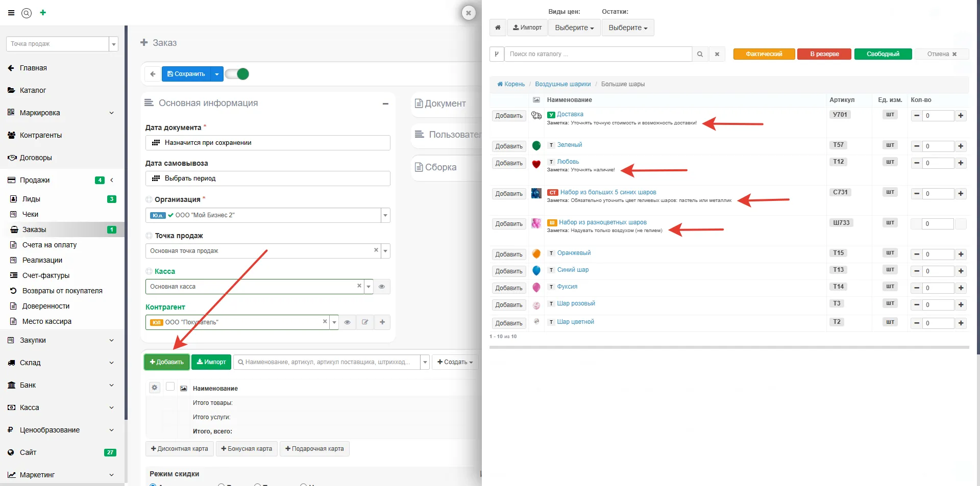Click the home icon in catalog toolbar
Viewport: 980px width, 486px height.
pos(498,28)
